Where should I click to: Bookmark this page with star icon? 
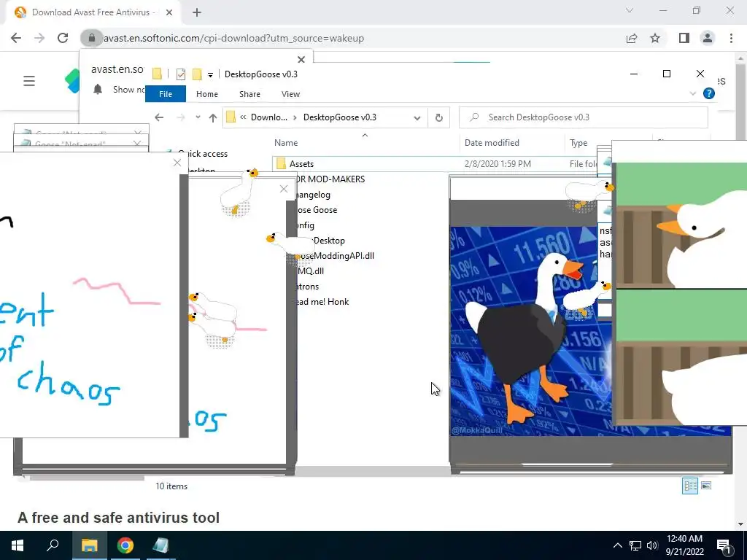click(655, 38)
